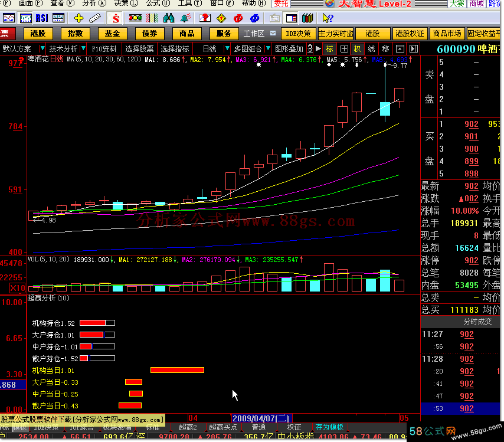This screenshot has height=442, width=504.
Task: Click the alarm bell alert icon
Action: [x=186, y=18]
